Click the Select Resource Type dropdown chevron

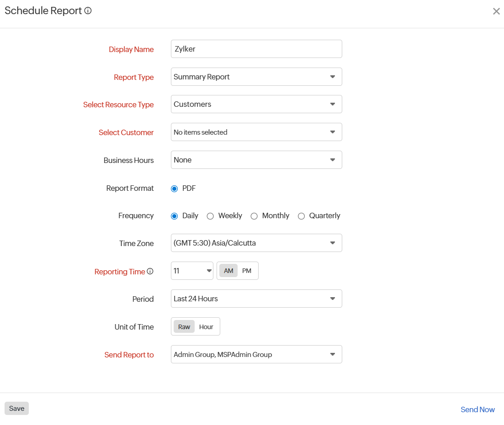[x=333, y=104]
